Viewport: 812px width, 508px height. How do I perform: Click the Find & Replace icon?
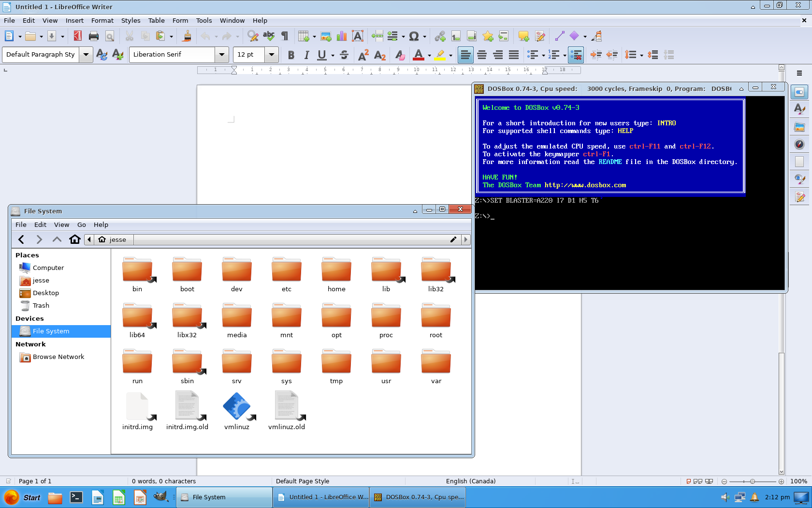(253, 36)
